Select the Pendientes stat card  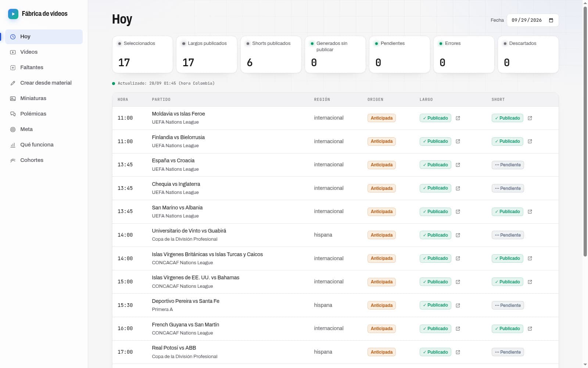(x=400, y=54)
